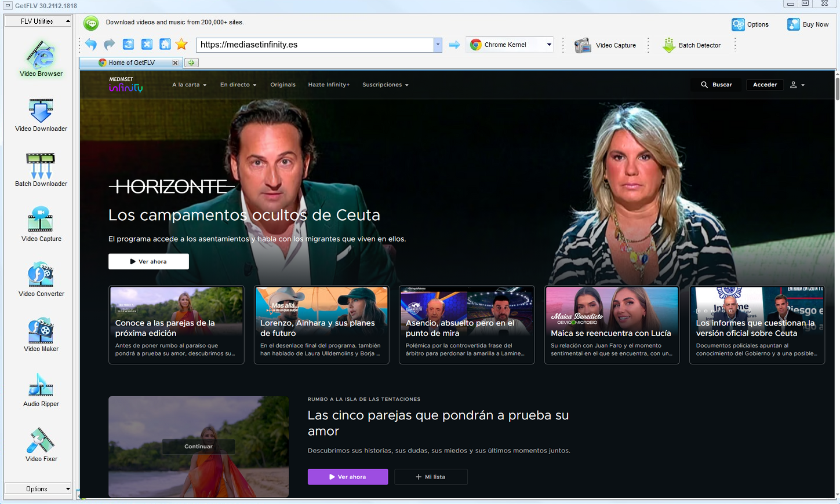Expand the FLV Utilities dropdown
The height and width of the screenshot is (504, 840).
[x=38, y=21]
